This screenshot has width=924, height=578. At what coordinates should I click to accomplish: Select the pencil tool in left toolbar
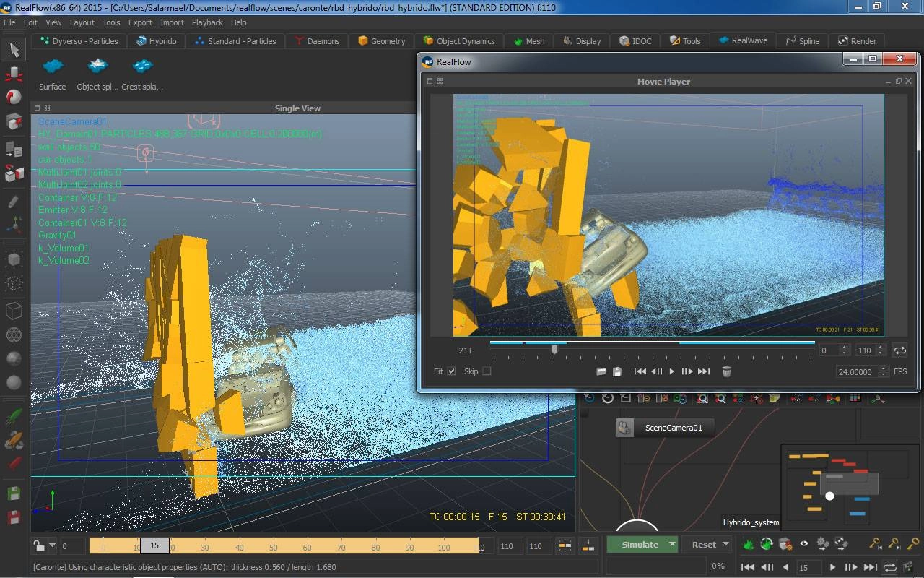[14, 202]
